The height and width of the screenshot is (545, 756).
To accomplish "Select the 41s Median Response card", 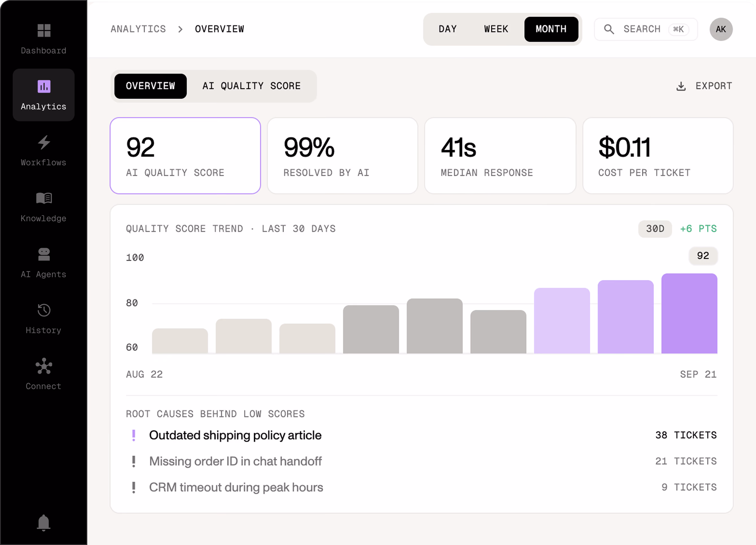I will pyautogui.click(x=500, y=156).
